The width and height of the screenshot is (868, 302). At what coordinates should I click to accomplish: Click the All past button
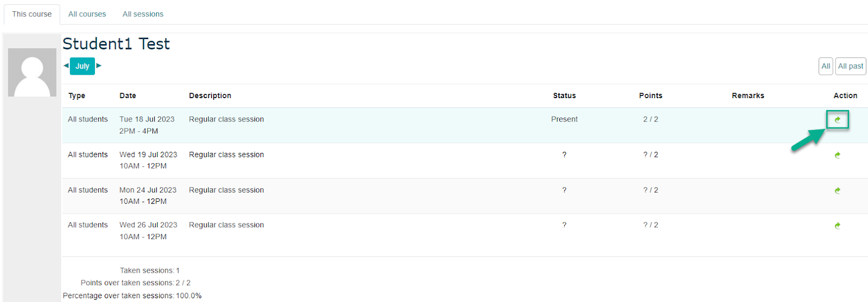coord(851,66)
